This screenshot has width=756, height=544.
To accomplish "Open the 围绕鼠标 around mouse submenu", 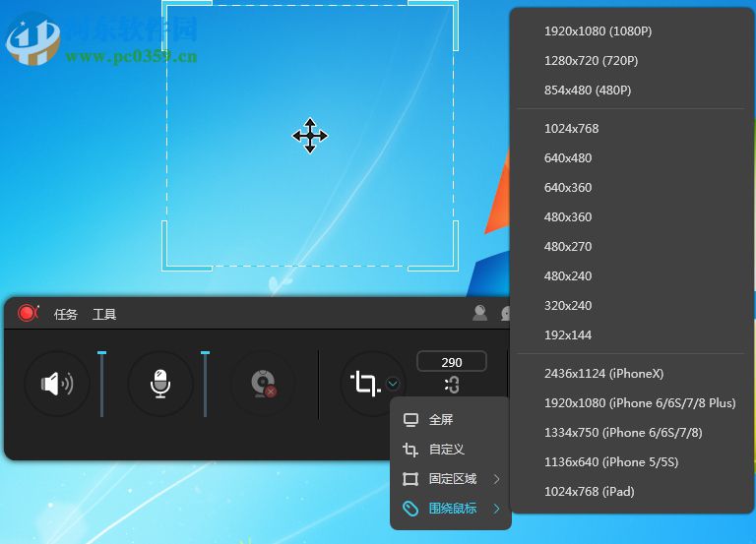I will pyautogui.click(x=450, y=509).
